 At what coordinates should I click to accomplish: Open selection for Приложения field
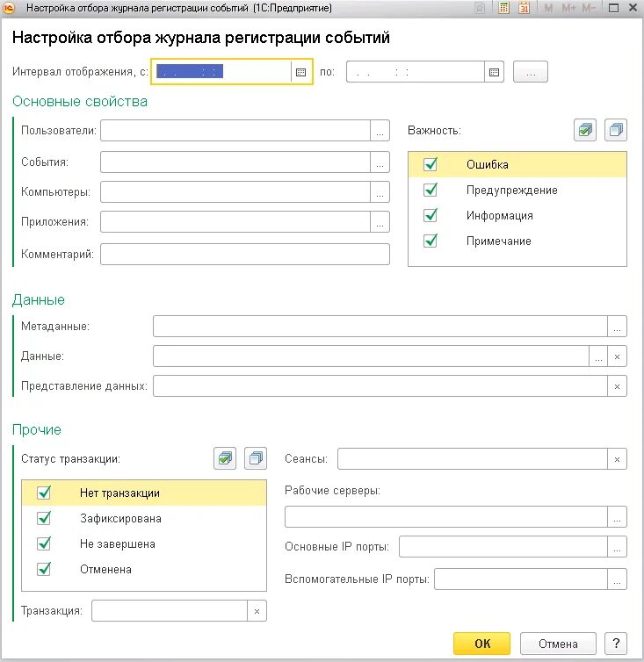[x=380, y=221]
